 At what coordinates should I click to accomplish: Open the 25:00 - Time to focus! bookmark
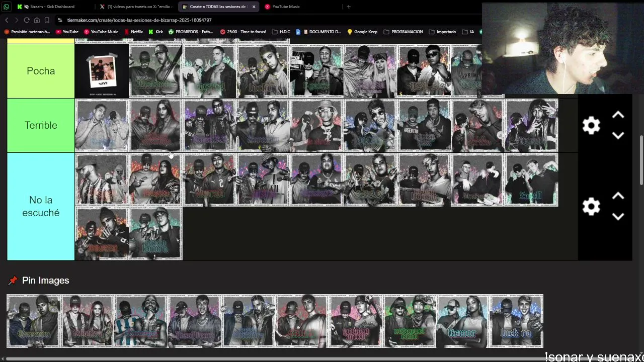click(x=243, y=32)
